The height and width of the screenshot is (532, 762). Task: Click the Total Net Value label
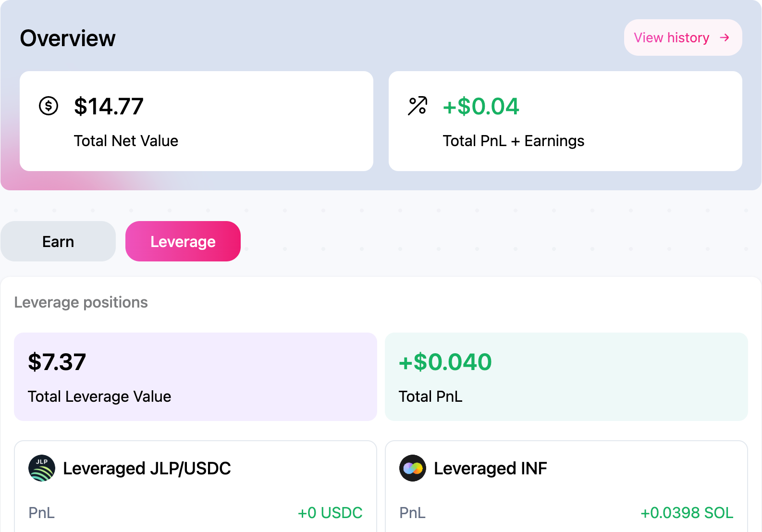coord(126,141)
